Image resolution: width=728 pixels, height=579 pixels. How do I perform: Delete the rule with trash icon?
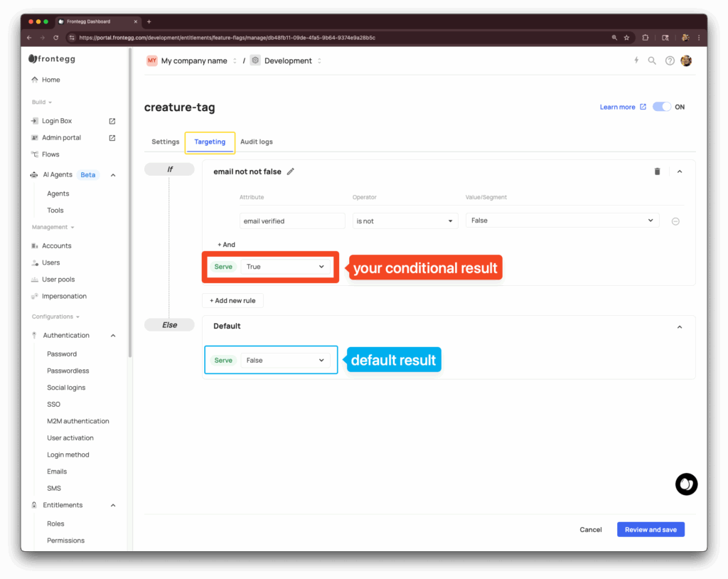[657, 171]
